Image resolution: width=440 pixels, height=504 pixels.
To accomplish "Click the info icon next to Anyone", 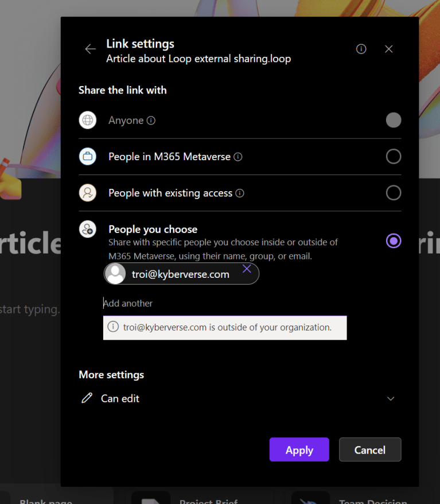I will pos(151,121).
